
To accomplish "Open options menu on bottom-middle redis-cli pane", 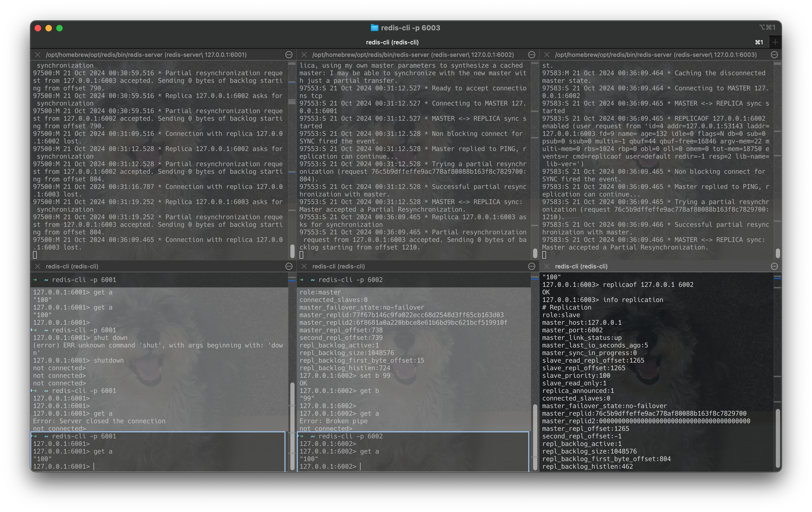I will 532,266.
